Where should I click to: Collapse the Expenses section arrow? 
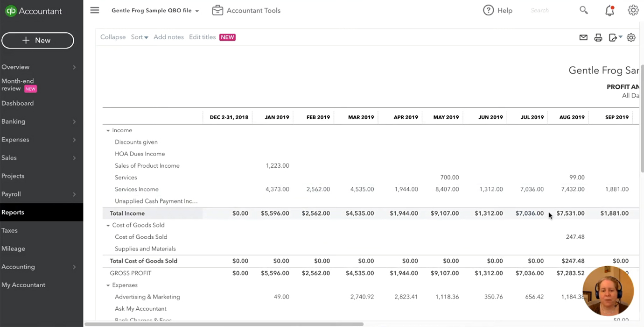coord(108,285)
